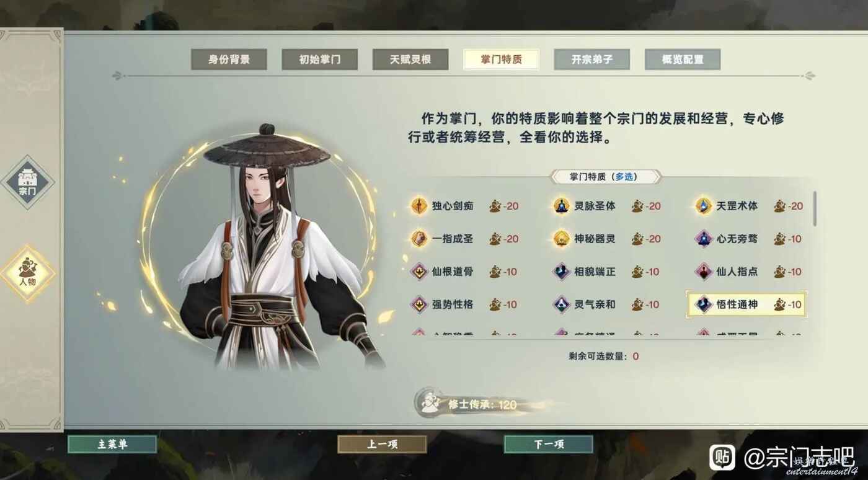Toggle the 悟性通神 trait selection
Image resolution: width=868 pixels, height=480 pixels.
pos(746,304)
